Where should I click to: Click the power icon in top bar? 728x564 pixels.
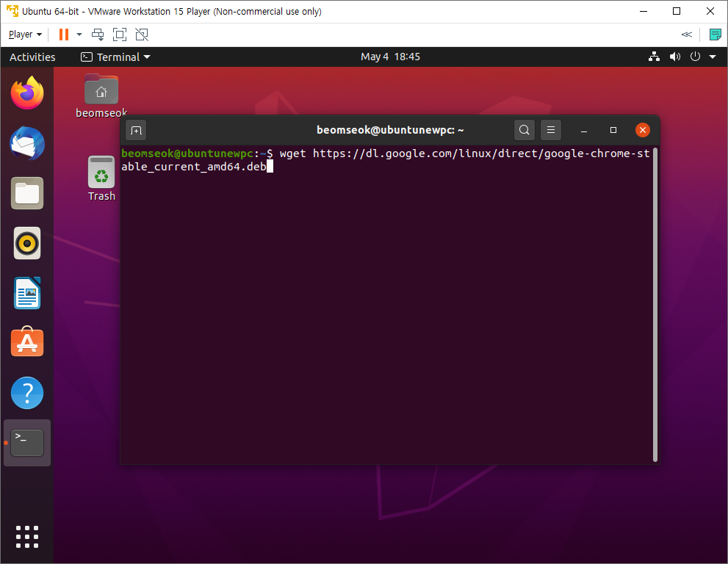click(x=695, y=57)
